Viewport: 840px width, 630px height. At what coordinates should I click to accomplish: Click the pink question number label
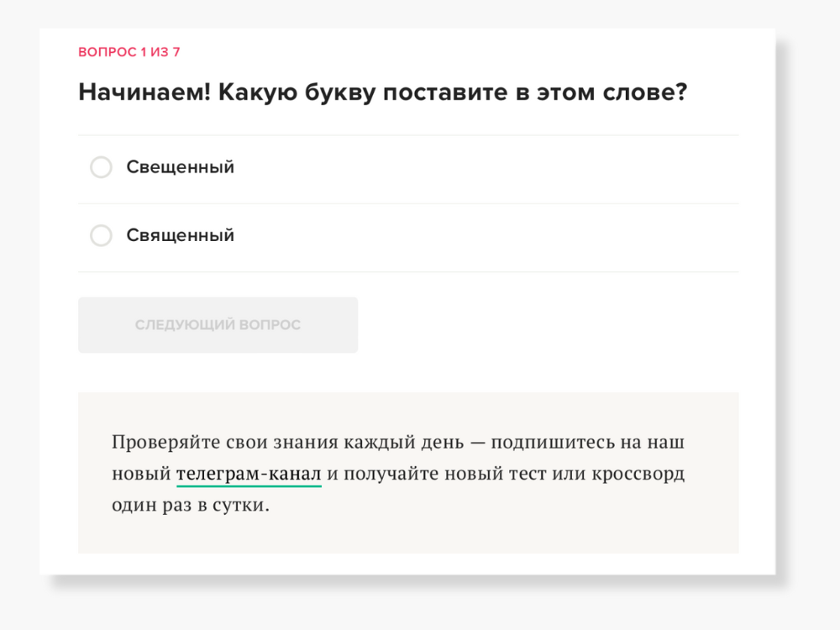coord(129,52)
